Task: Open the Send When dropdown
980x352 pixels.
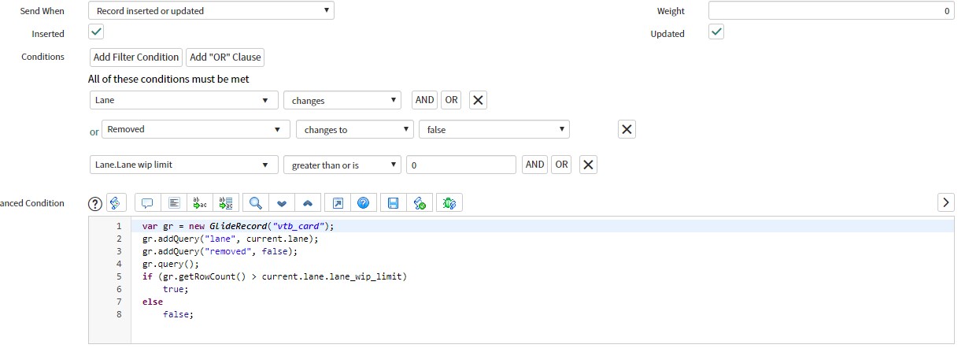Action: click(211, 11)
